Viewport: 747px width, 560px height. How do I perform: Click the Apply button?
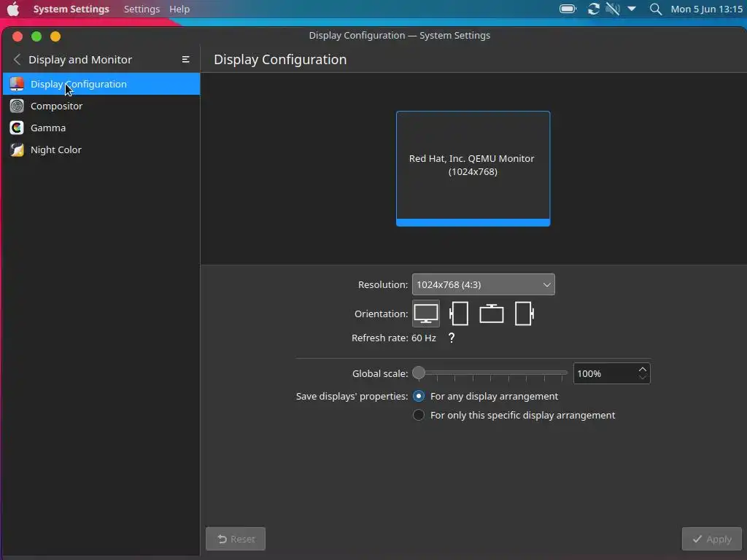pyautogui.click(x=712, y=539)
